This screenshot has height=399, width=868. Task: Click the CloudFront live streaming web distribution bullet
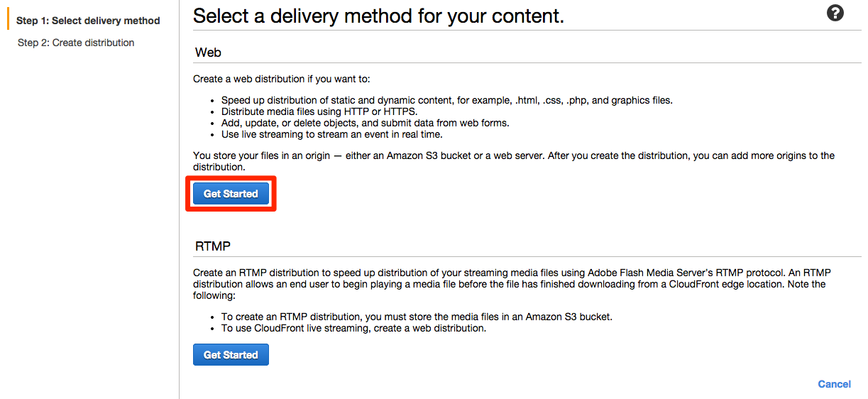(x=353, y=328)
